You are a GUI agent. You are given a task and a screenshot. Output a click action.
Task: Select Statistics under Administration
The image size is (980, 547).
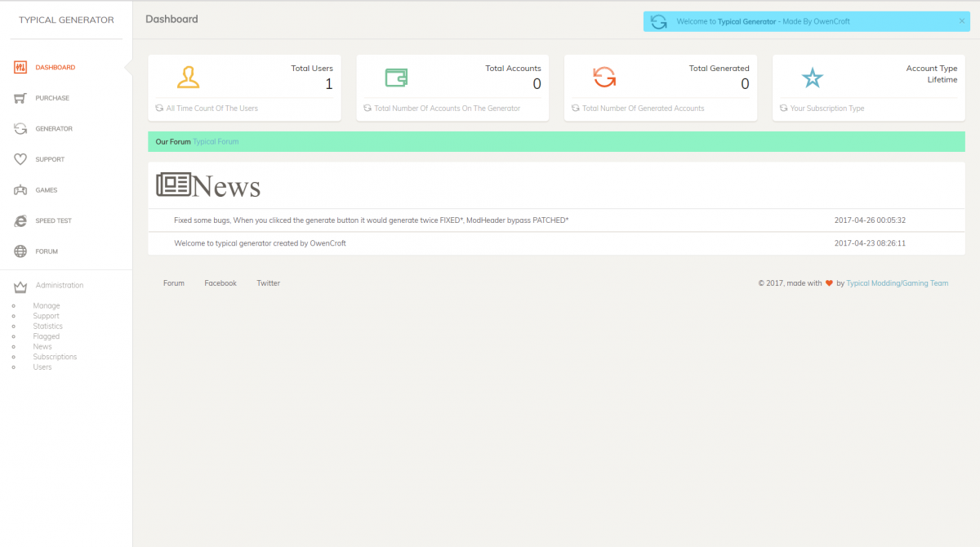[47, 326]
